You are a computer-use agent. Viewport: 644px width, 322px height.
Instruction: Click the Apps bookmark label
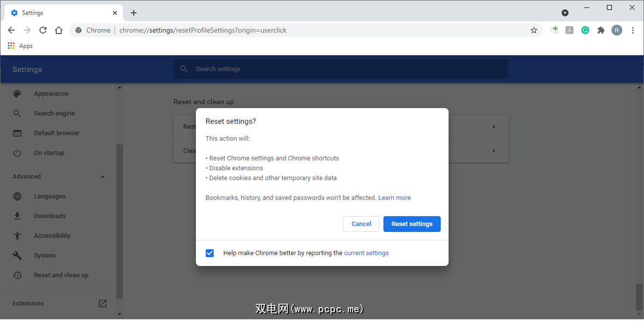(26, 46)
